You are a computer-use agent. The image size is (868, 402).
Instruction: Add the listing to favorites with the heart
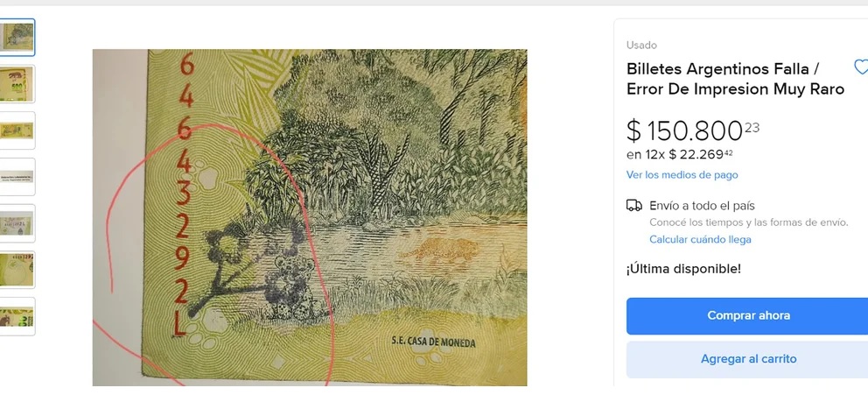click(861, 67)
